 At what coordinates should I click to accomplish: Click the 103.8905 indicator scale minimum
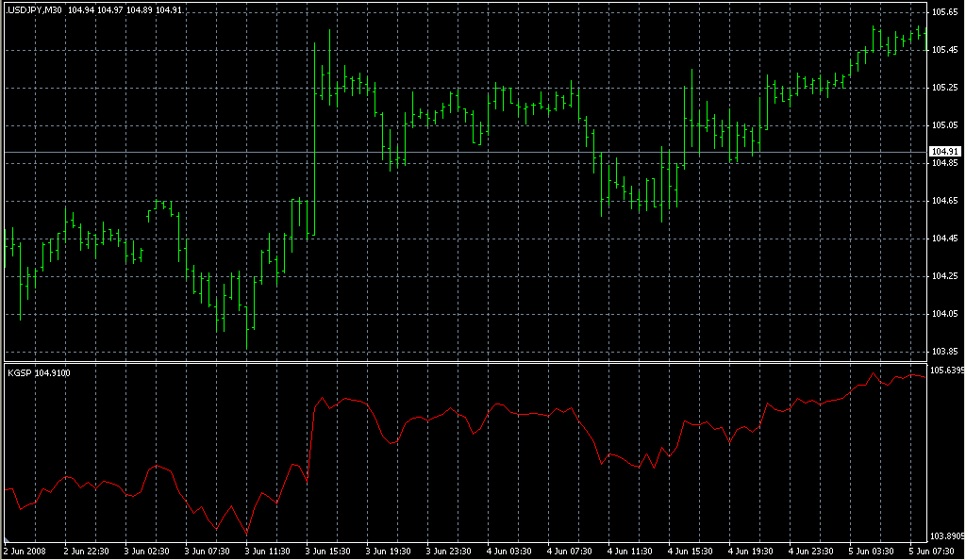click(946, 535)
